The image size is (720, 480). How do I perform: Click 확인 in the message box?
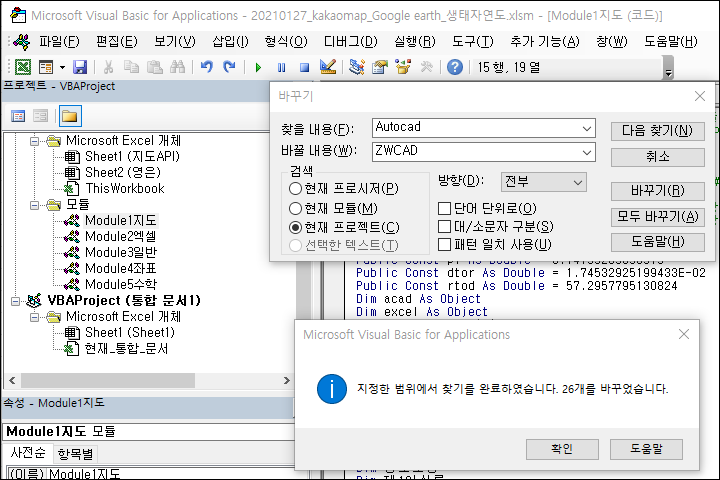(562, 449)
